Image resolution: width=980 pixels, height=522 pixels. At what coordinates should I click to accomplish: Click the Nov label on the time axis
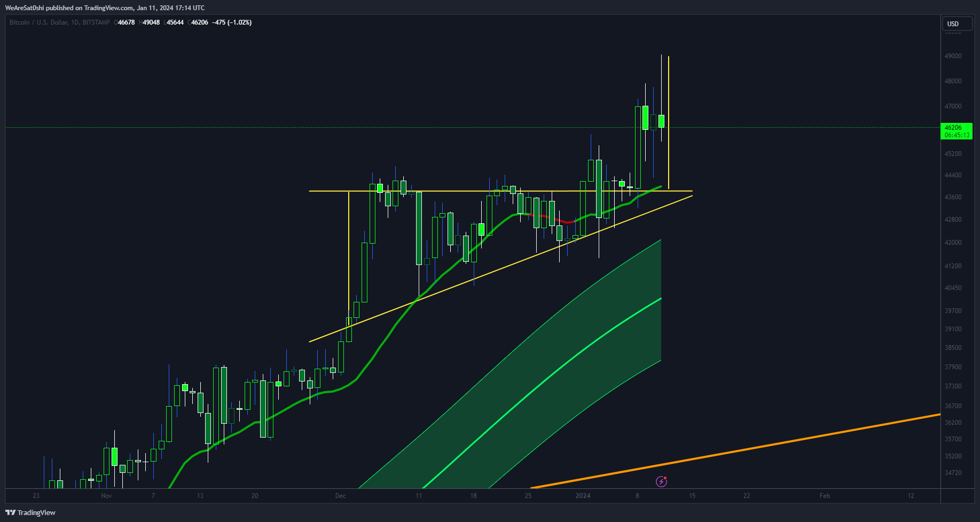(x=106, y=496)
